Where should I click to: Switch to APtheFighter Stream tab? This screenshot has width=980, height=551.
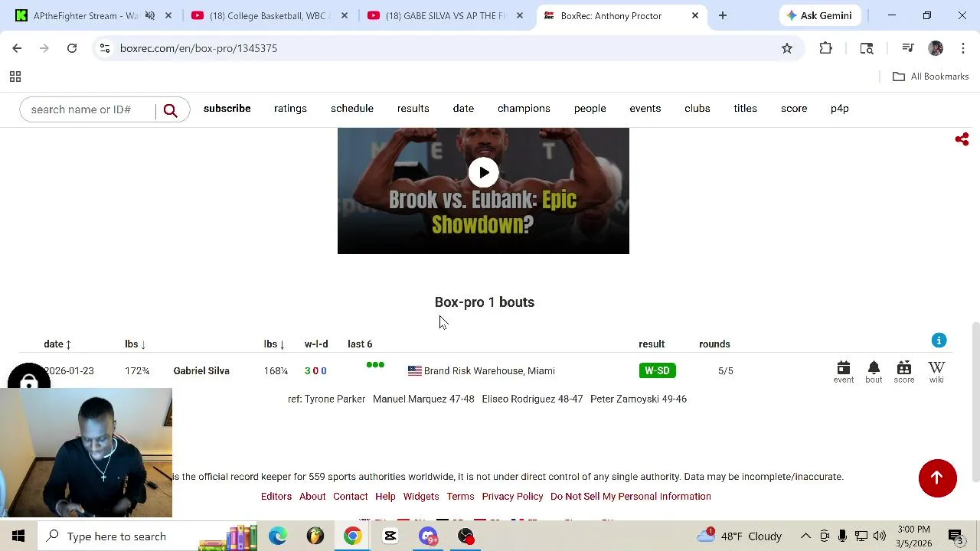coord(84,15)
